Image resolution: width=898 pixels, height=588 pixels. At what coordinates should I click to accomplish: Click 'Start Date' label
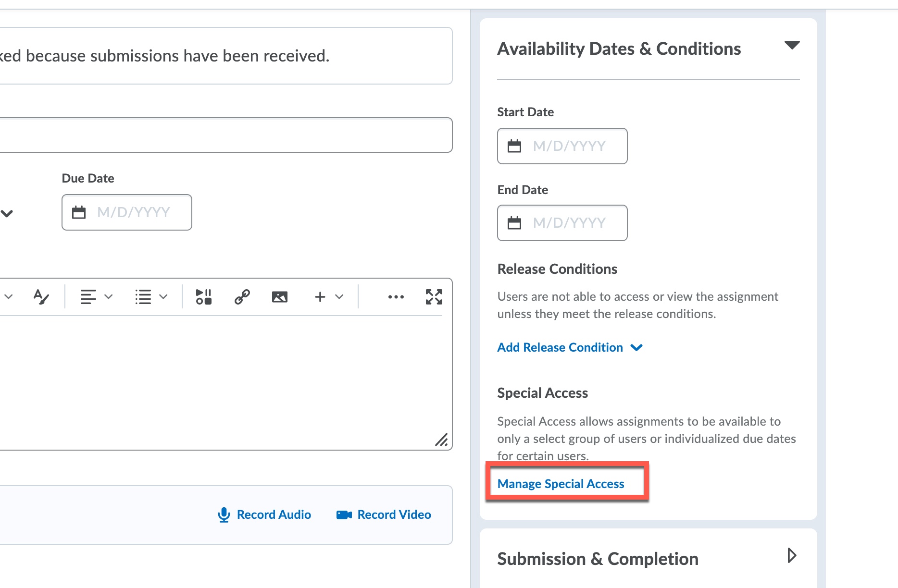point(525,112)
